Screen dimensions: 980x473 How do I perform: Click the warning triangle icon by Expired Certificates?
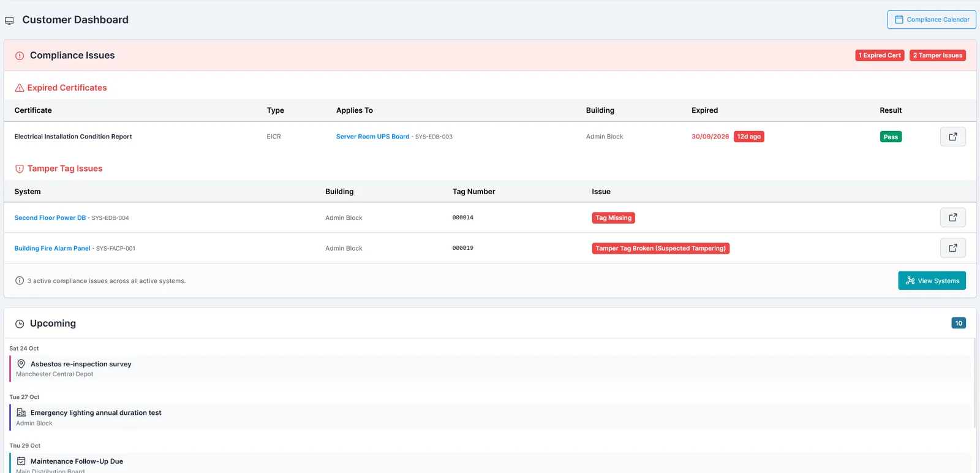[20, 88]
